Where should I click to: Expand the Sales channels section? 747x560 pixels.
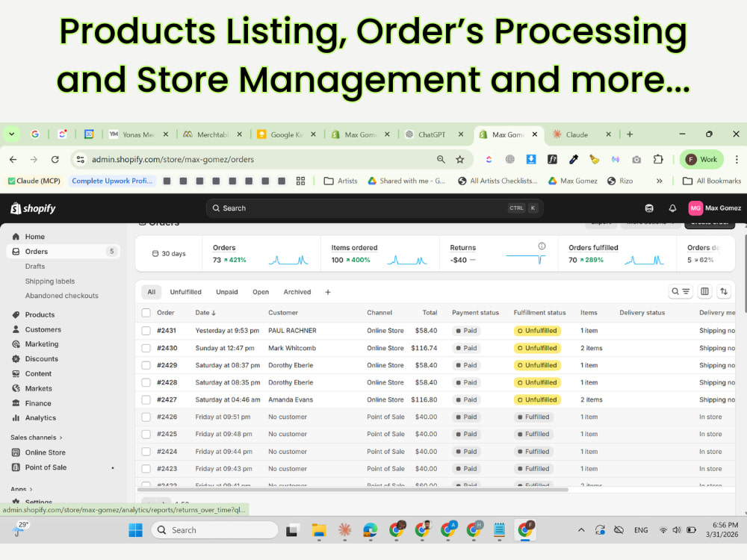point(37,437)
